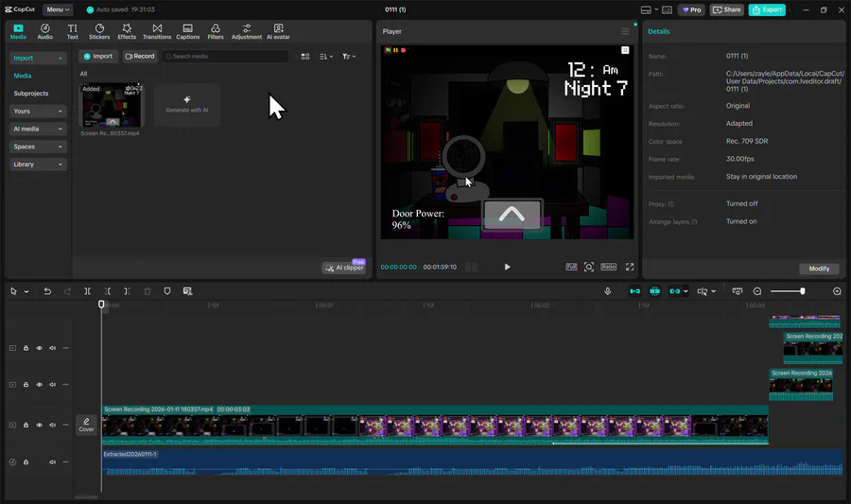Open the Adjustment panel icon
Image resolution: width=851 pixels, height=504 pixels.
247,31
